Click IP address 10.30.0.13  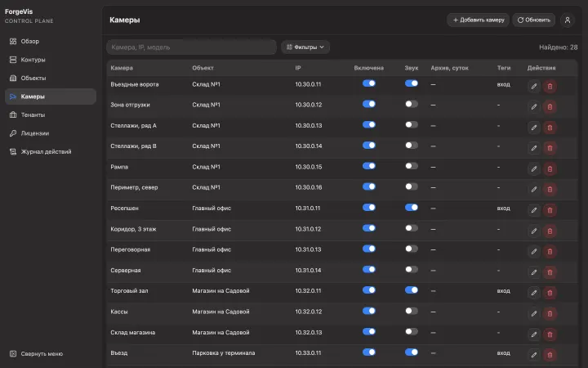(x=308, y=125)
